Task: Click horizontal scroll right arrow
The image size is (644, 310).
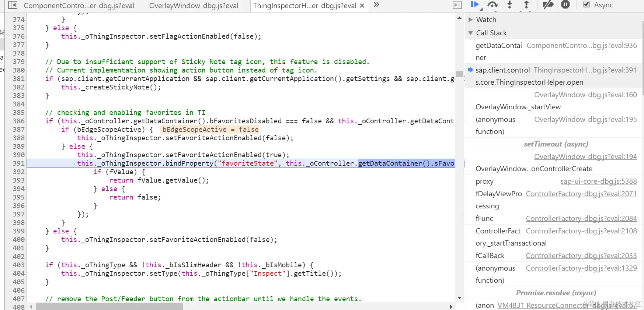Action: pos(451,307)
